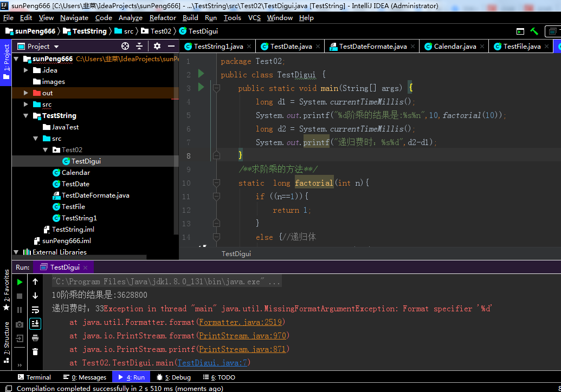This screenshot has width=561, height=392.
Task: Expand the .idea folder
Action: coord(26,70)
